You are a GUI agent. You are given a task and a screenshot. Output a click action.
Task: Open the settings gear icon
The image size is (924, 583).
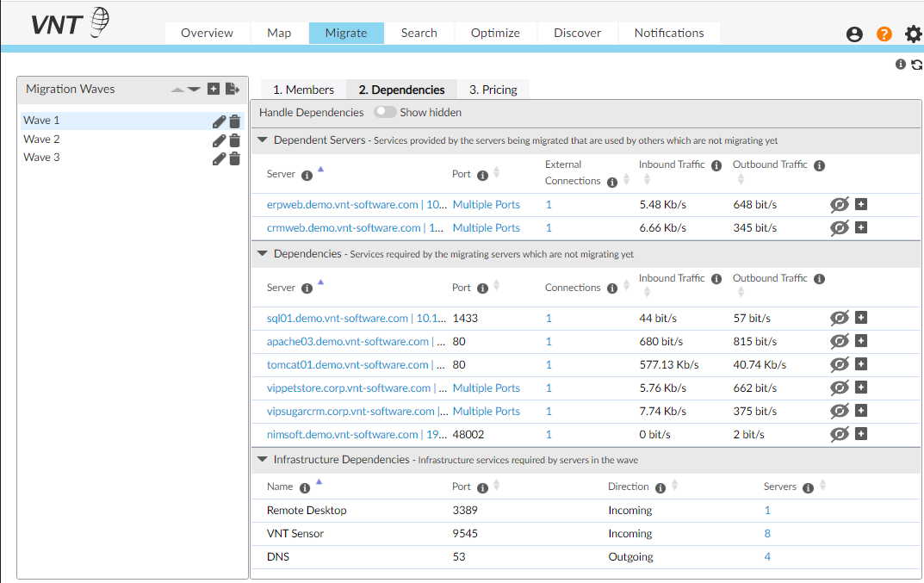click(914, 34)
